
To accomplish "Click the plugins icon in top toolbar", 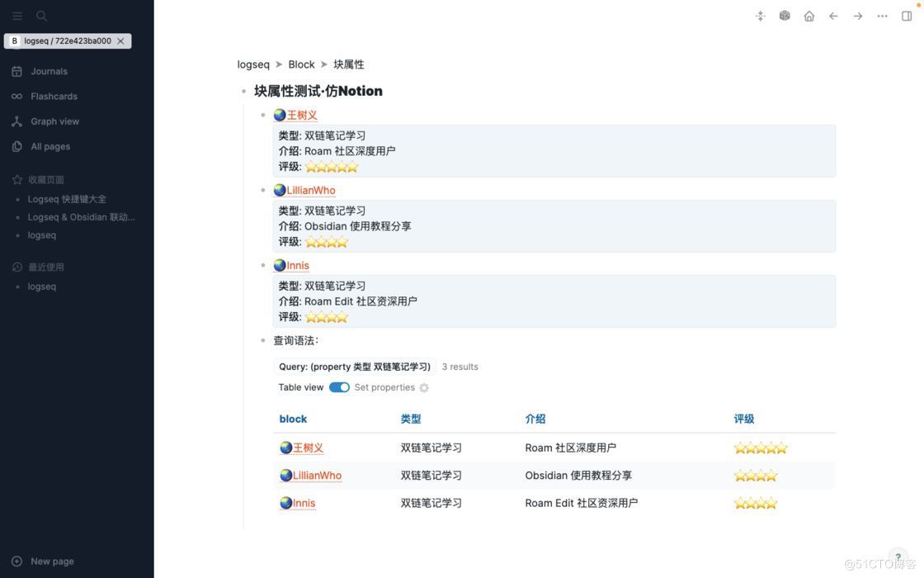I will point(760,16).
